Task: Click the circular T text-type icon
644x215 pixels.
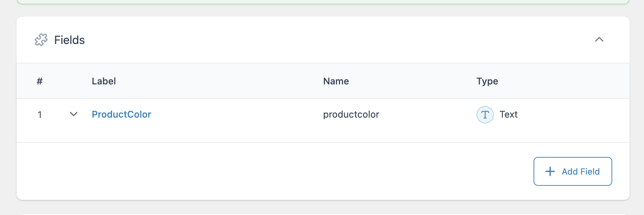Action: [x=485, y=115]
